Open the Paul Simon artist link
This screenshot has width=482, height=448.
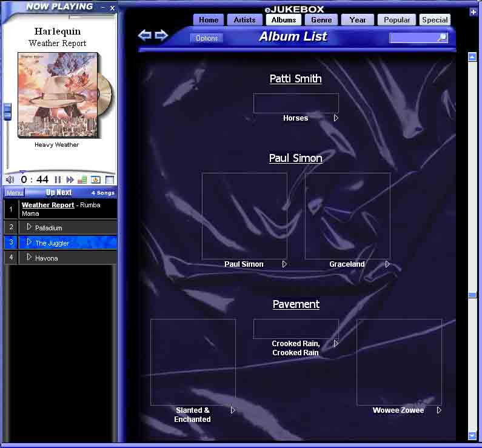(x=295, y=158)
